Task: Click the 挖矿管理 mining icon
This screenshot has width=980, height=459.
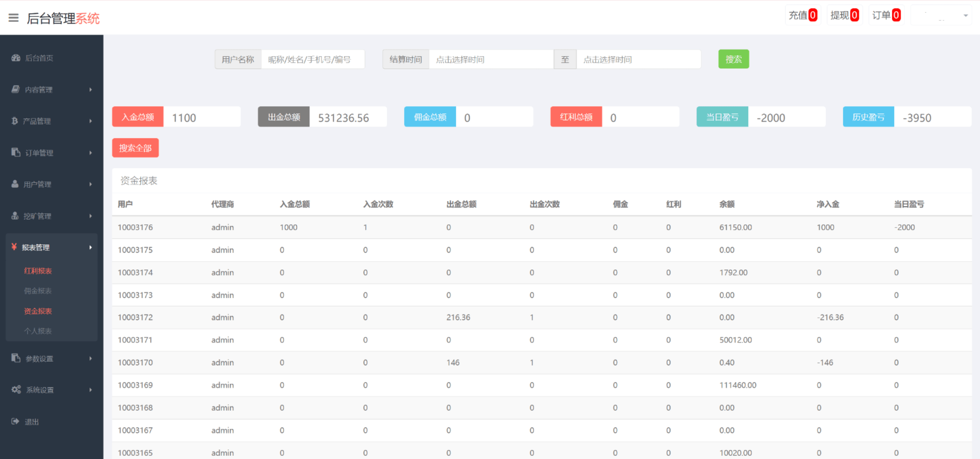Action: click(x=15, y=216)
